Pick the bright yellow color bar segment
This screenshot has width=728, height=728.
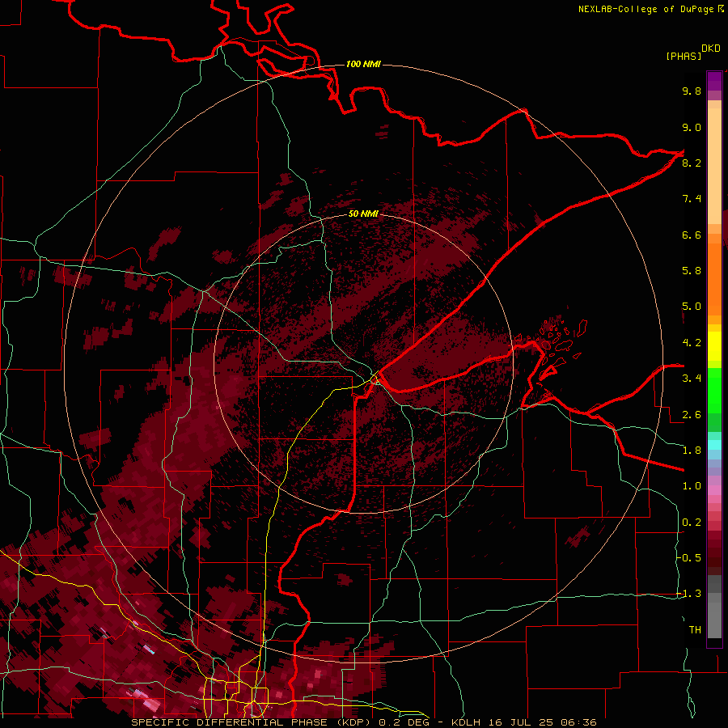tap(714, 346)
